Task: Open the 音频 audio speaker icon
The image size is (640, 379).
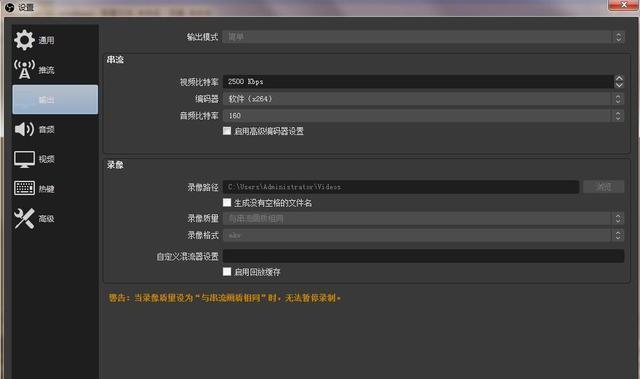Action: (24, 129)
